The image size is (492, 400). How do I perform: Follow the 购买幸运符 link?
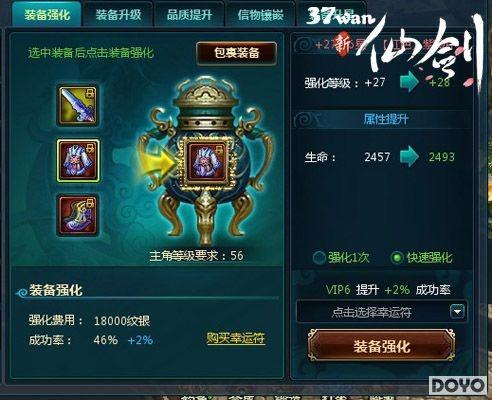236,338
